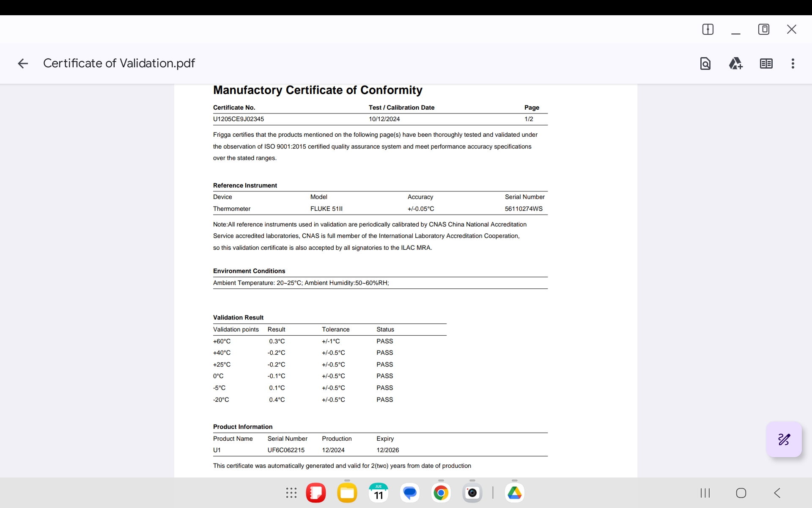Open the yellow My Files app

click(347, 493)
